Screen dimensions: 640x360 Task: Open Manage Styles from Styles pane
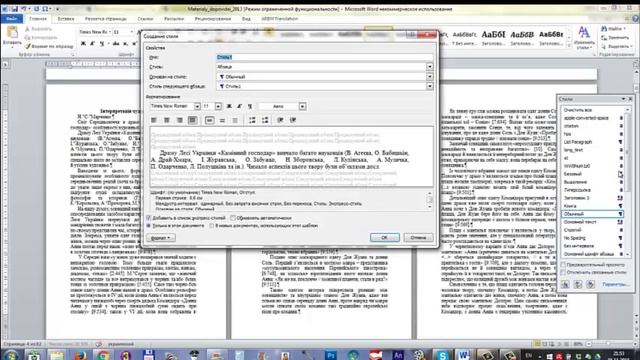591,284
